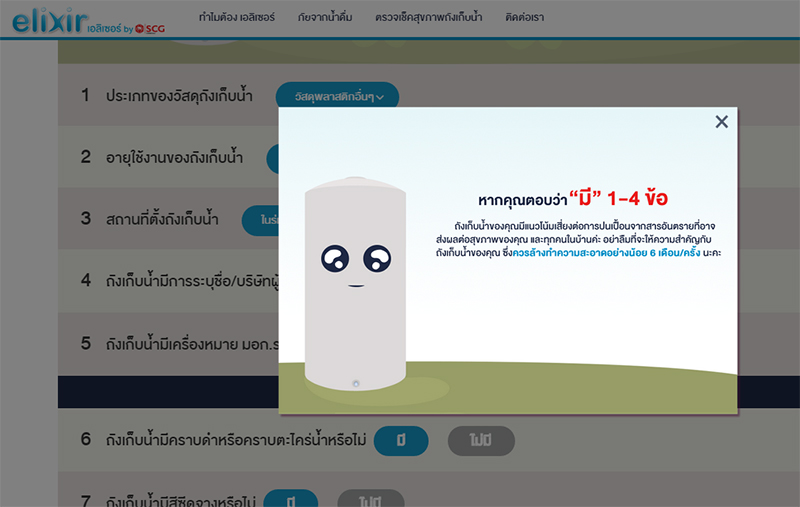The image size is (800, 507).
Task: Click the SCG brand logo
Action: pyautogui.click(x=148, y=28)
